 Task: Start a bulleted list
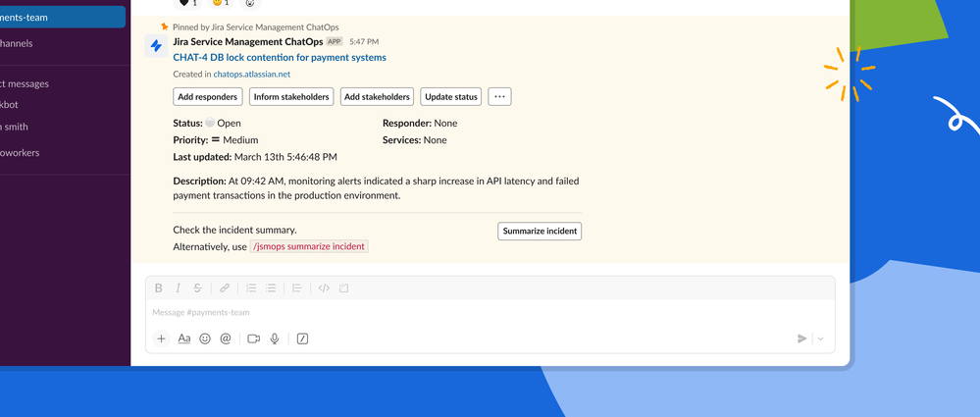[271, 288]
